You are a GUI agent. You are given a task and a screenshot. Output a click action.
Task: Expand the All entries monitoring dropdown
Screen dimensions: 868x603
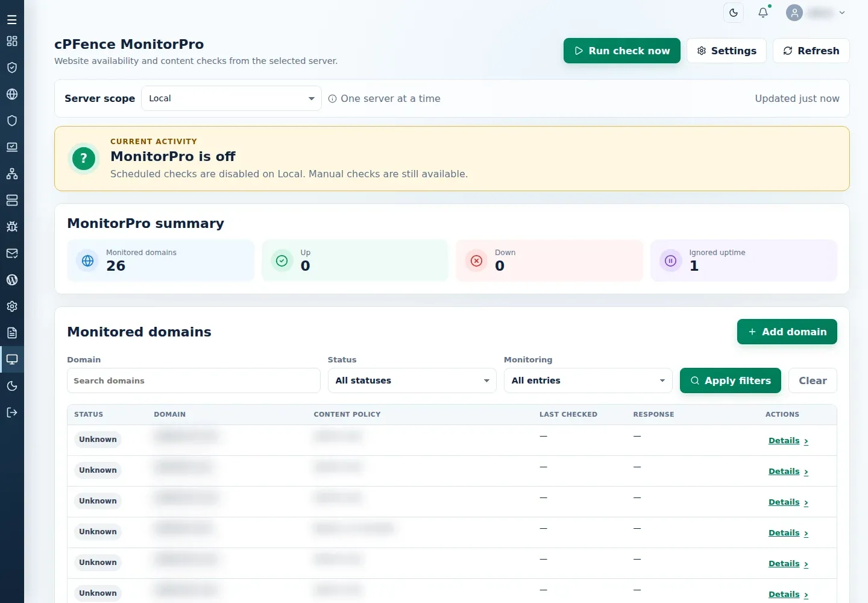(588, 380)
